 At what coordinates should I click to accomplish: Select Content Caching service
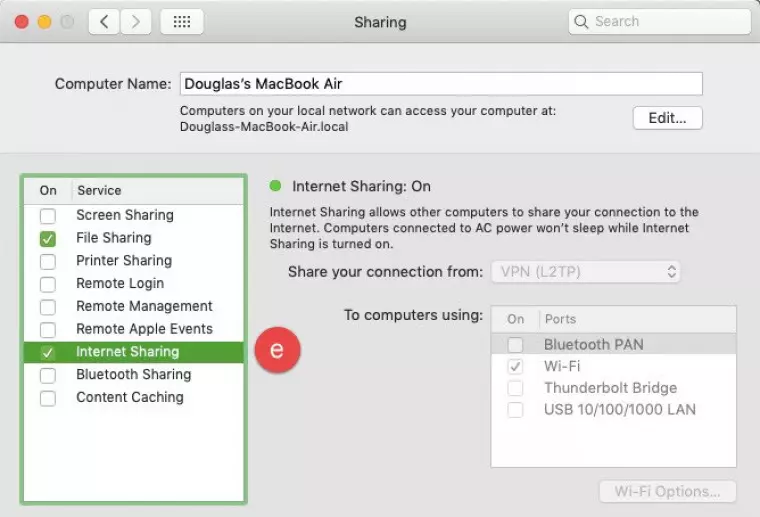[130, 398]
